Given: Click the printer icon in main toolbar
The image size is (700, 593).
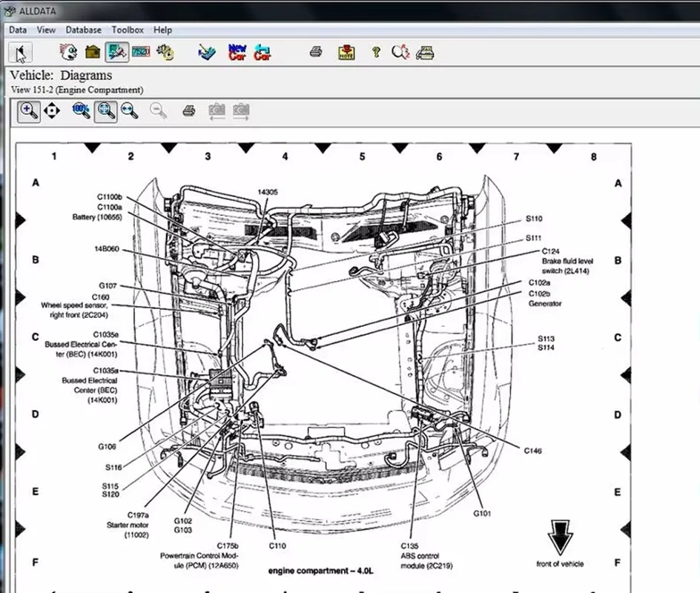Looking at the screenshot, I should point(316,52).
